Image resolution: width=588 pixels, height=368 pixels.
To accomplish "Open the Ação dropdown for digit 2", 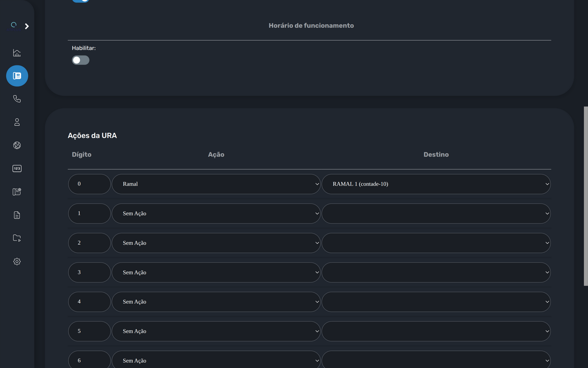I will click(216, 243).
